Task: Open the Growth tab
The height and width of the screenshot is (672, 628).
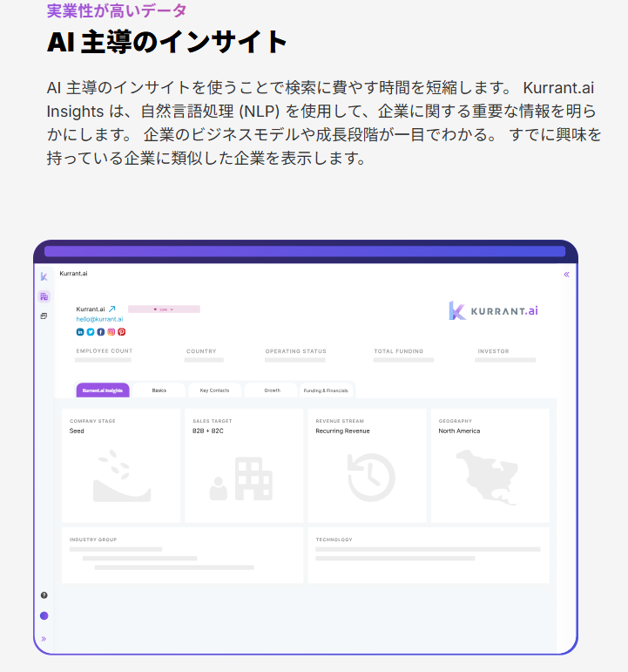Action: 272,390
